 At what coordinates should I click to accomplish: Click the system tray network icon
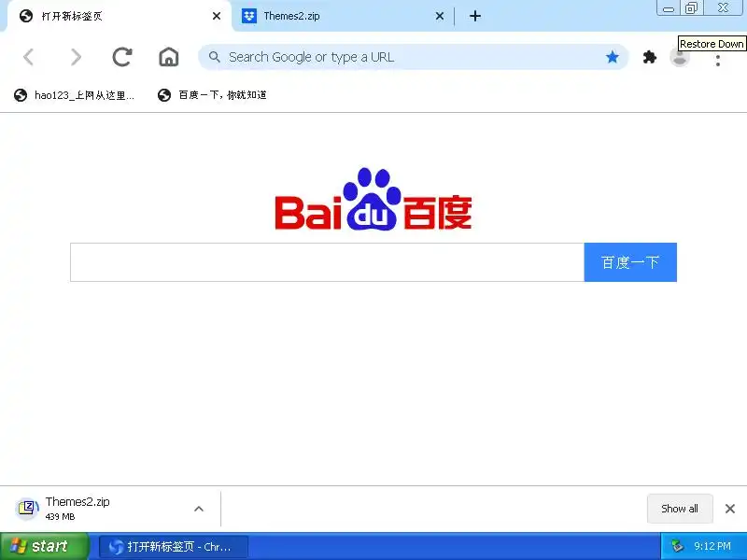[677, 546]
